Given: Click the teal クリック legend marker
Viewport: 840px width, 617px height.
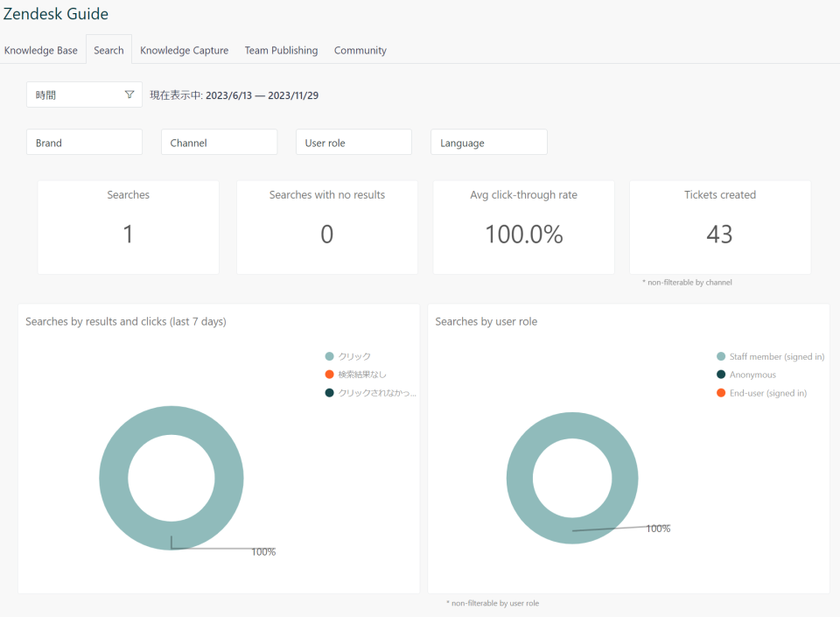Looking at the screenshot, I should coord(328,356).
